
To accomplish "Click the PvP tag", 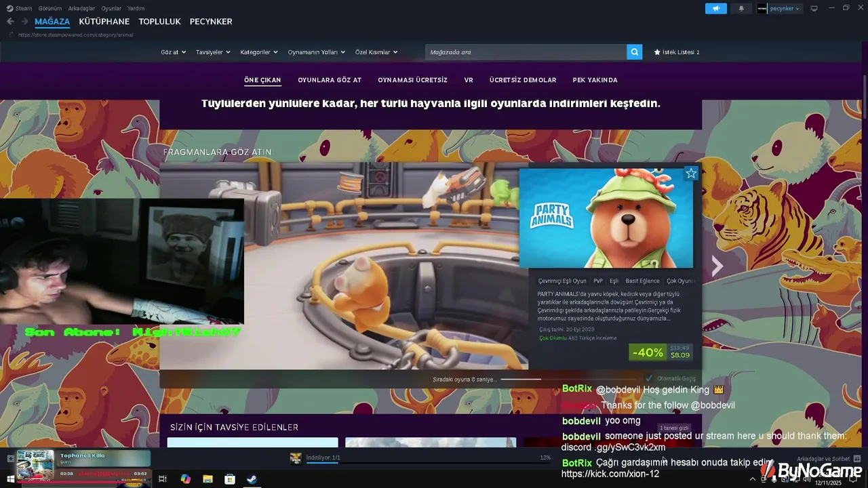I will (x=598, y=281).
